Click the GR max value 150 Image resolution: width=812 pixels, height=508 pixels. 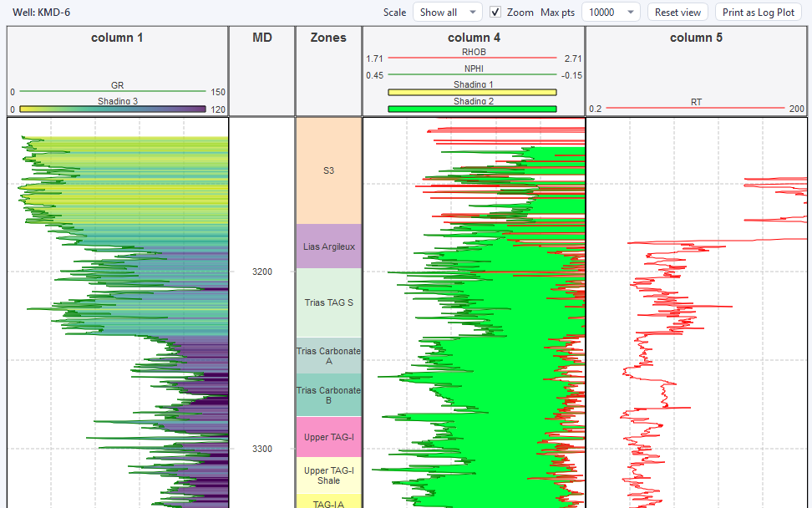tap(218, 92)
